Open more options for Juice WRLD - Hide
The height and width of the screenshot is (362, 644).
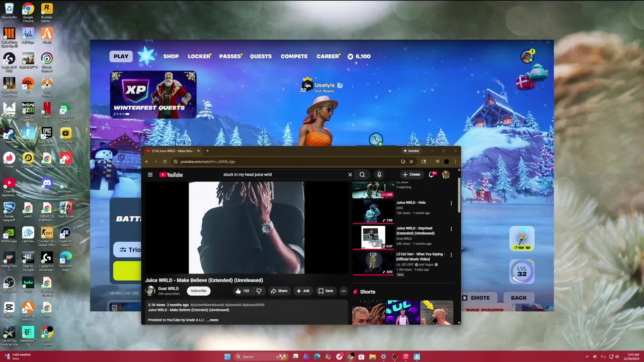pos(451,204)
